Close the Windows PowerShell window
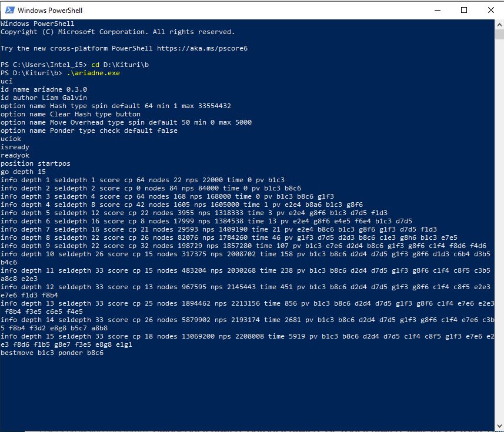Image resolution: width=504 pixels, height=432 pixels. tap(491, 10)
